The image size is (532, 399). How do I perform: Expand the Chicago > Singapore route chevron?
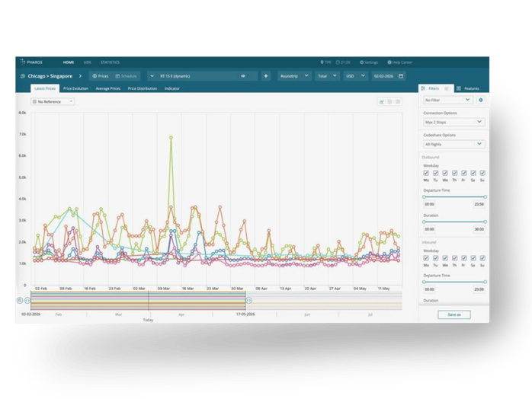[81, 76]
